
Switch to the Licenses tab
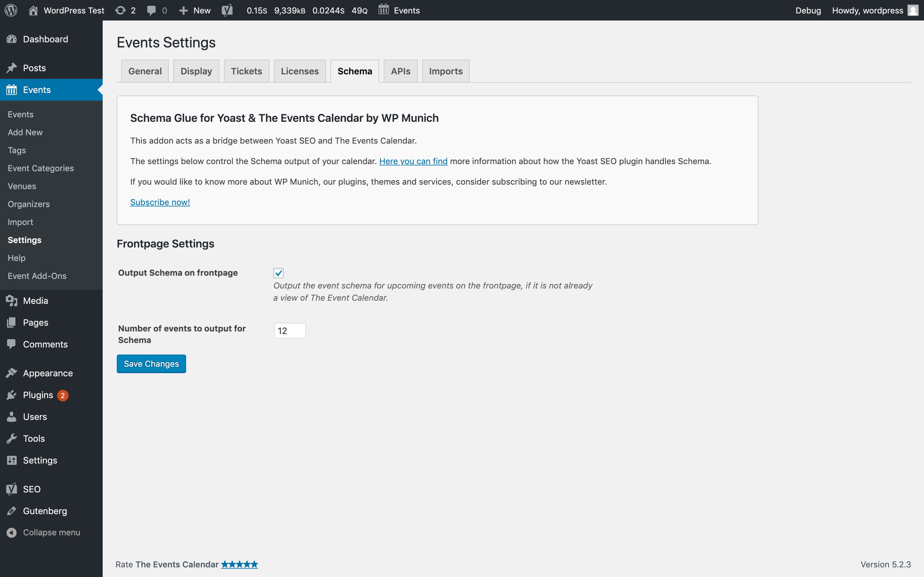pos(300,71)
